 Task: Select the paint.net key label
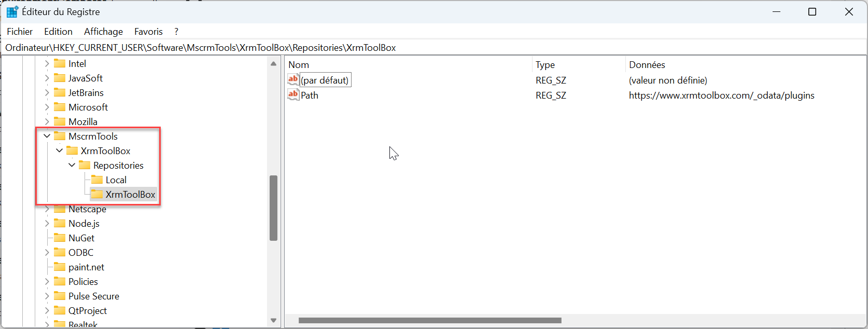[x=86, y=267]
